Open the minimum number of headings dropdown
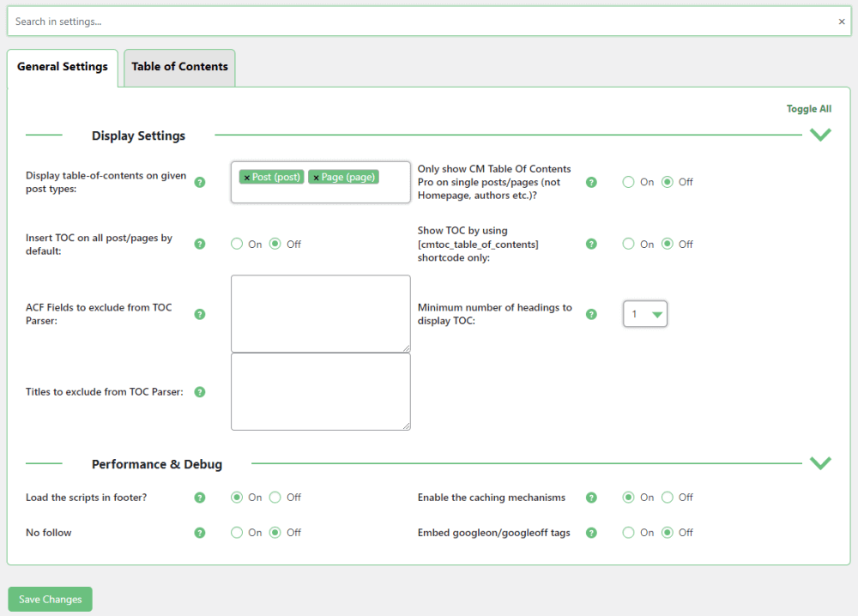 pyautogui.click(x=645, y=314)
